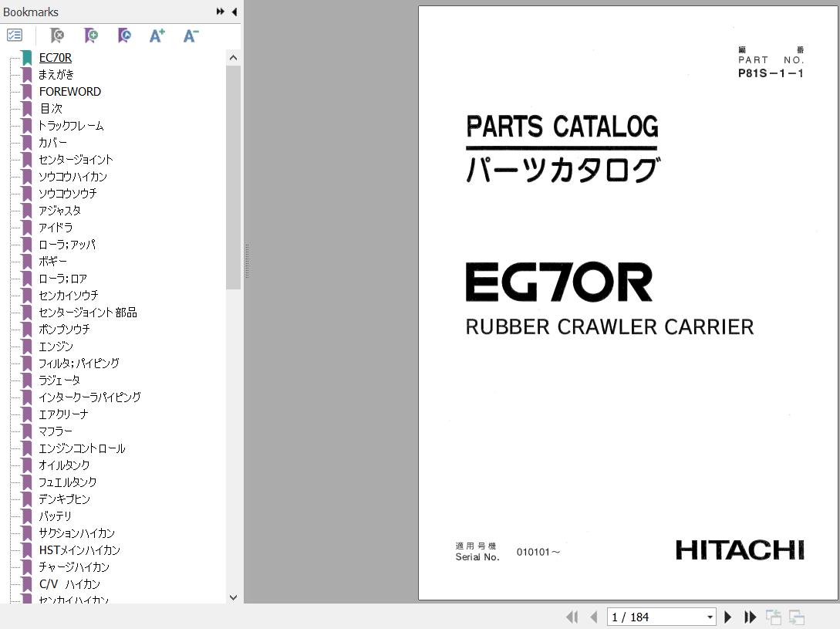This screenshot has width=840, height=629.
Task: Select the ラジェータ bookmark
Action: point(59,380)
